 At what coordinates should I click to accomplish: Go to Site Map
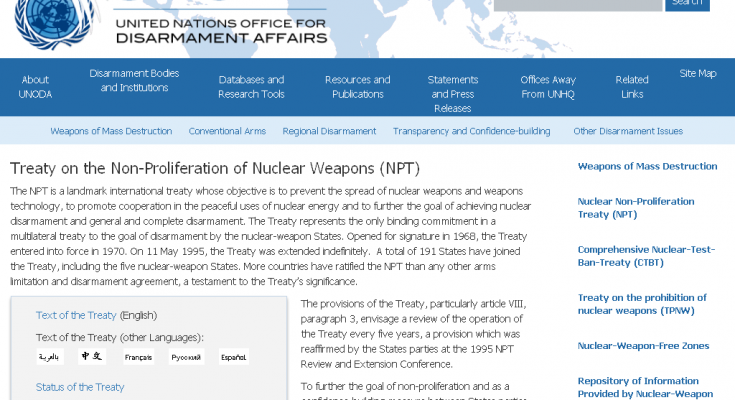pyautogui.click(x=697, y=73)
